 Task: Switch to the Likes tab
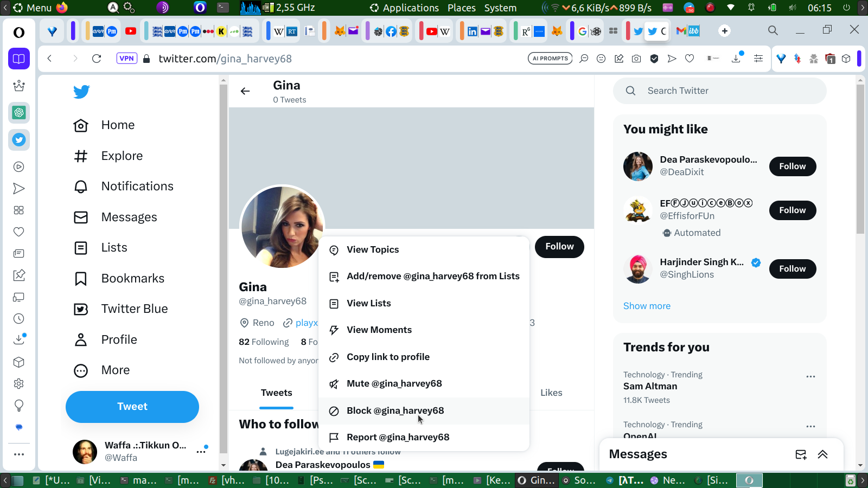coord(551,393)
